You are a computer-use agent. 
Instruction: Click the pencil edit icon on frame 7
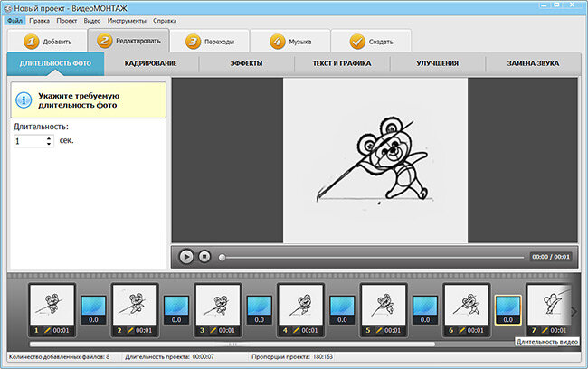pos(545,330)
